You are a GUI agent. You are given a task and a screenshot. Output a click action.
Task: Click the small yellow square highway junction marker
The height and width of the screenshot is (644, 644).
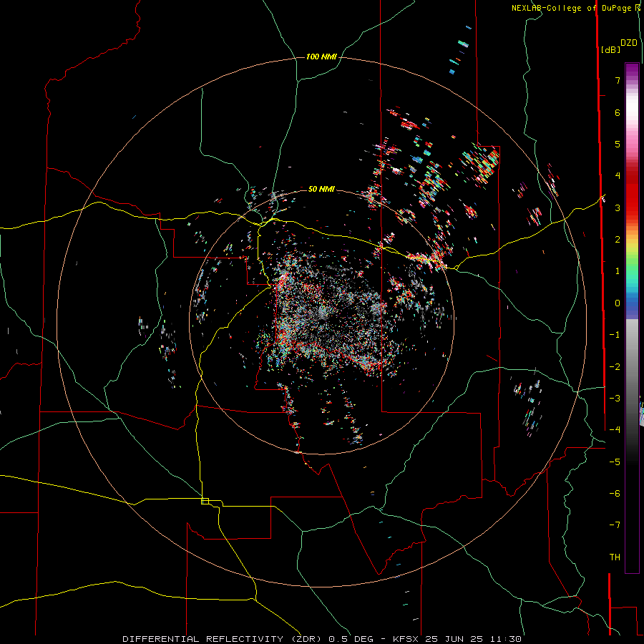pyautogui.click(x=205, y=501)
